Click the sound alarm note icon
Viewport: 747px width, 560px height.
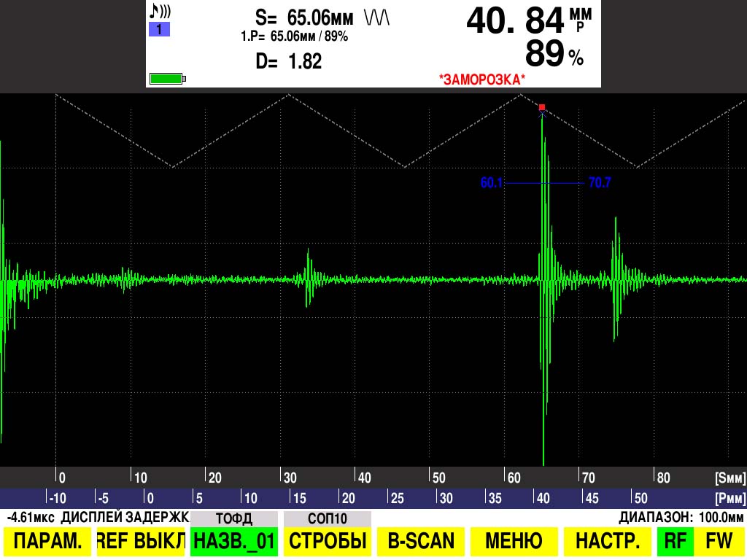pos(159,12)
